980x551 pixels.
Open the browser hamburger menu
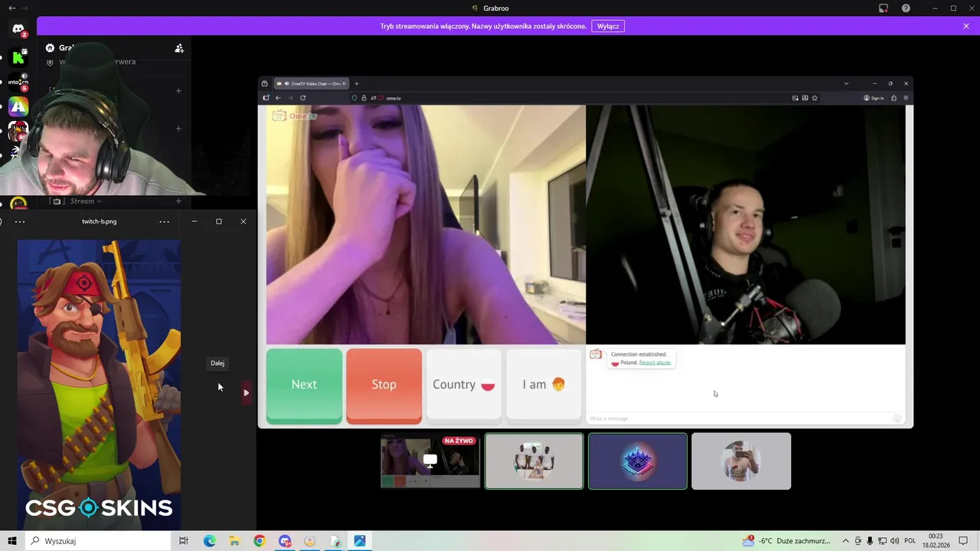click(906, 98)
